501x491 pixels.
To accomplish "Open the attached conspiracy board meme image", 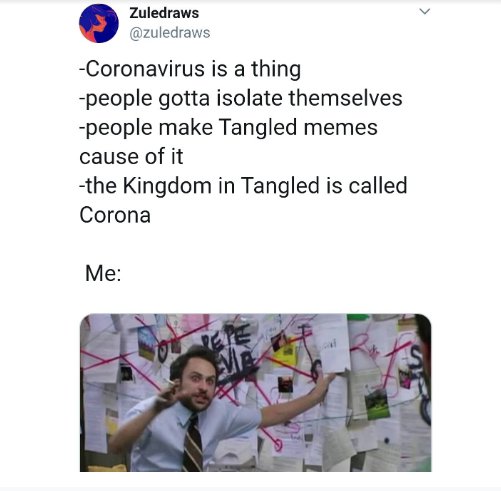I will point(256,393).
